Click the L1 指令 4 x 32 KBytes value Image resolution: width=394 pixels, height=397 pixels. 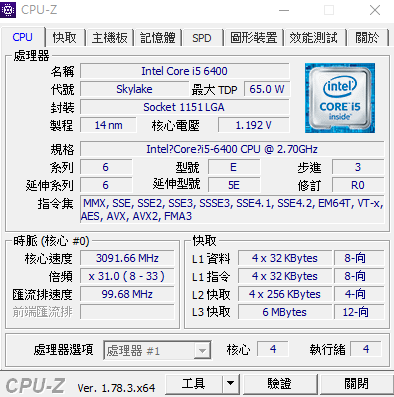[285, 276]
